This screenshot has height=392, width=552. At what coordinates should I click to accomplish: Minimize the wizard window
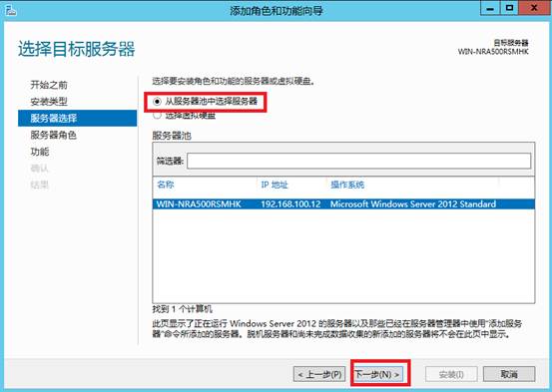click(x=490, y=8)
